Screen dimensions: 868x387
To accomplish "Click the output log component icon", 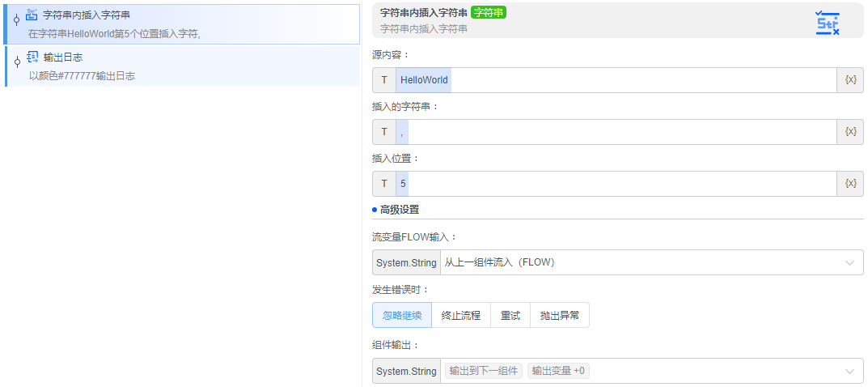I will [x=32, y=57].
